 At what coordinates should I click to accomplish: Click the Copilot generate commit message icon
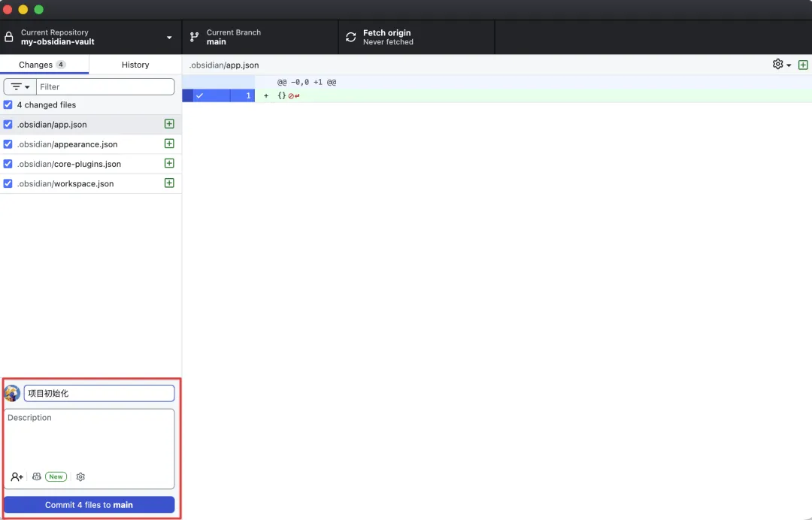(37, 476)
